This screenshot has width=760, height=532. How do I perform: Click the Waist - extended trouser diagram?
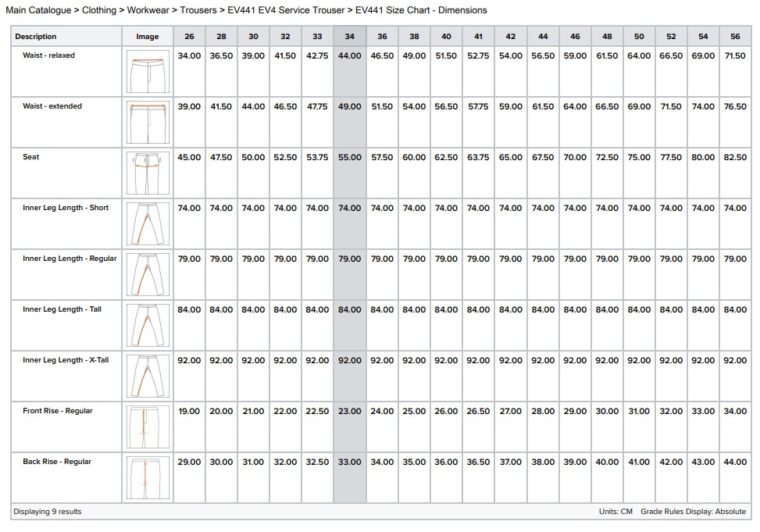click(x=148, y=122)
